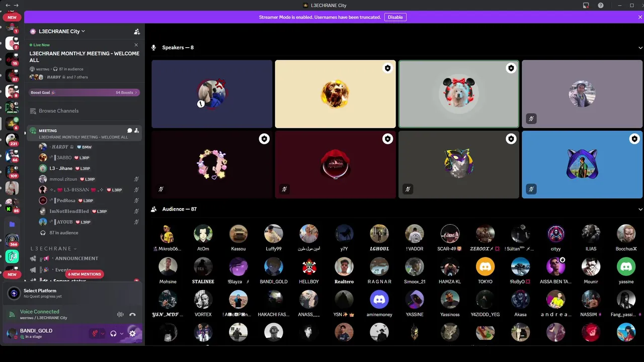Screen dimensions: 644x362
Task: Open the server with 109 notification badge
Action: (12, 171)
